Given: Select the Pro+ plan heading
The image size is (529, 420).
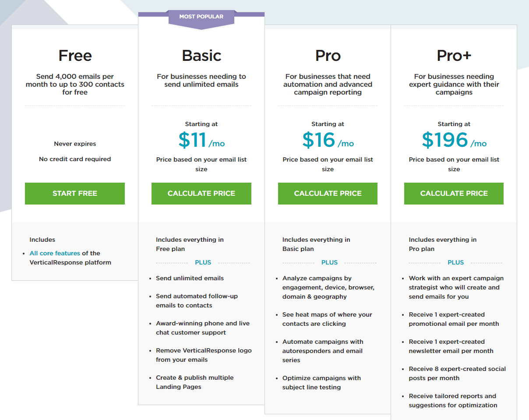Looking at the screenshot, I should coord(454,56).
